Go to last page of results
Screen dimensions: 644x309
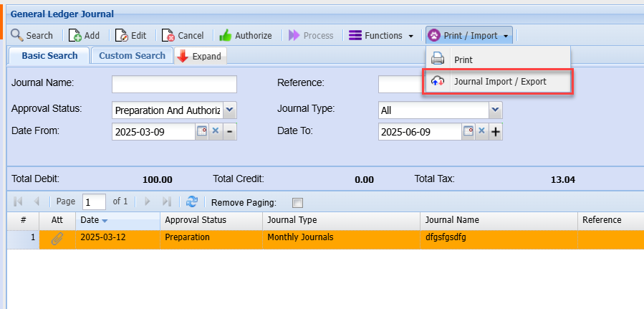pos(166,201)
